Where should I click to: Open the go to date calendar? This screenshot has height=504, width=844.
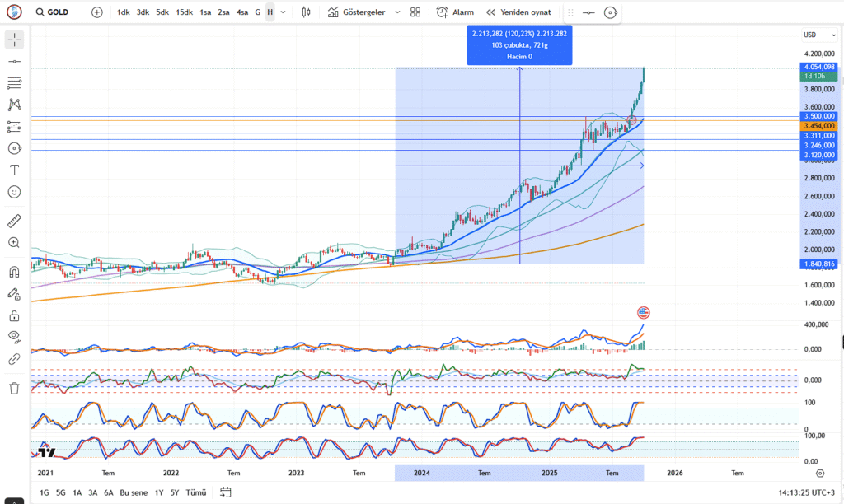226,492
